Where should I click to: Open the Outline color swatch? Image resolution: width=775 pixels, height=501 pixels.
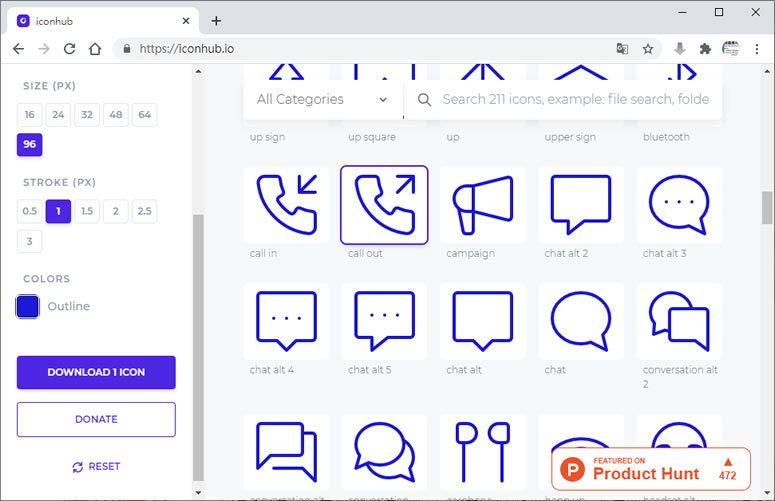(28, 306)
